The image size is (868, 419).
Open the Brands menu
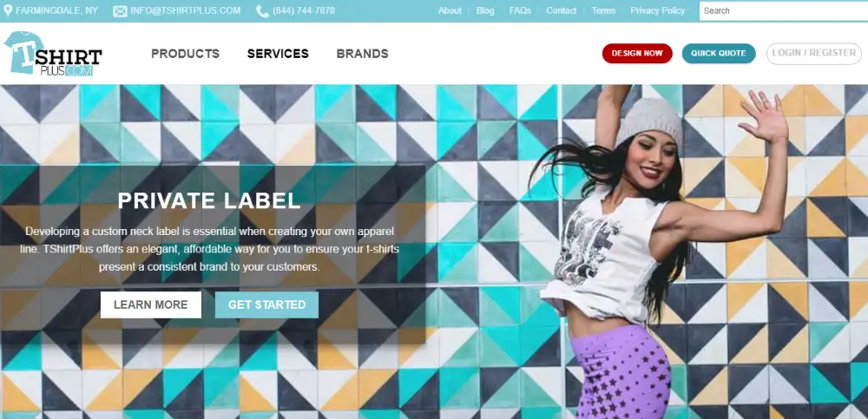(x=363, y=54)
